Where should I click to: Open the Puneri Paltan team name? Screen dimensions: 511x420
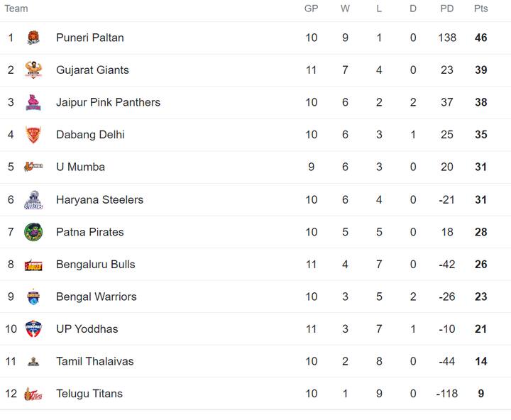click(x=90, y=38)
